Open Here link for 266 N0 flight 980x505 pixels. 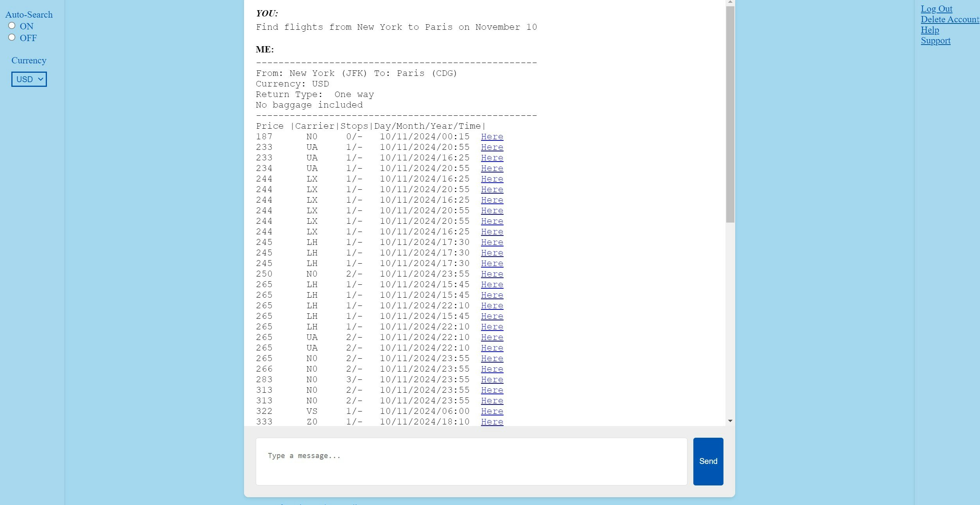(492, 369)
